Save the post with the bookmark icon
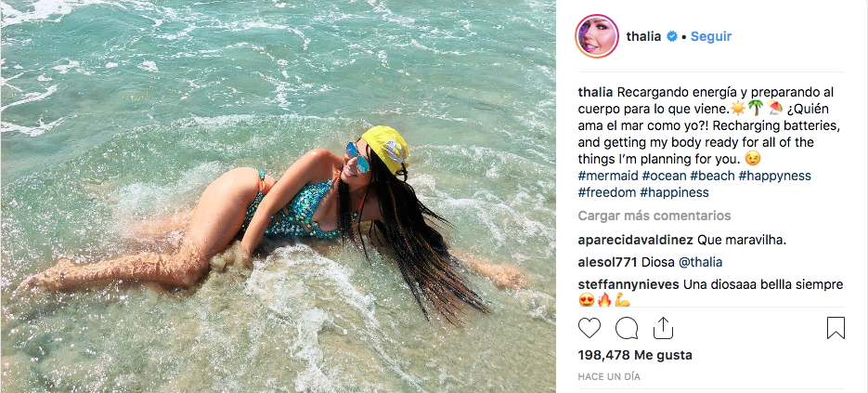 tap(836, 328)
